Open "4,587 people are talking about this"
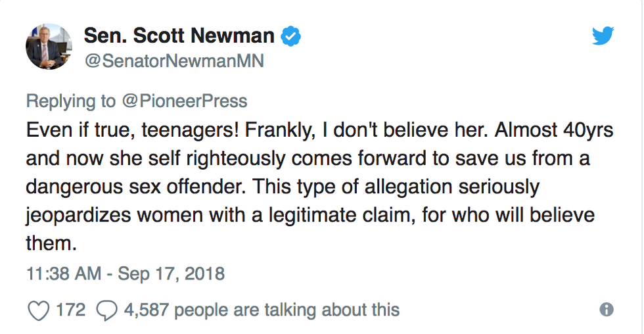 point(261,309)
